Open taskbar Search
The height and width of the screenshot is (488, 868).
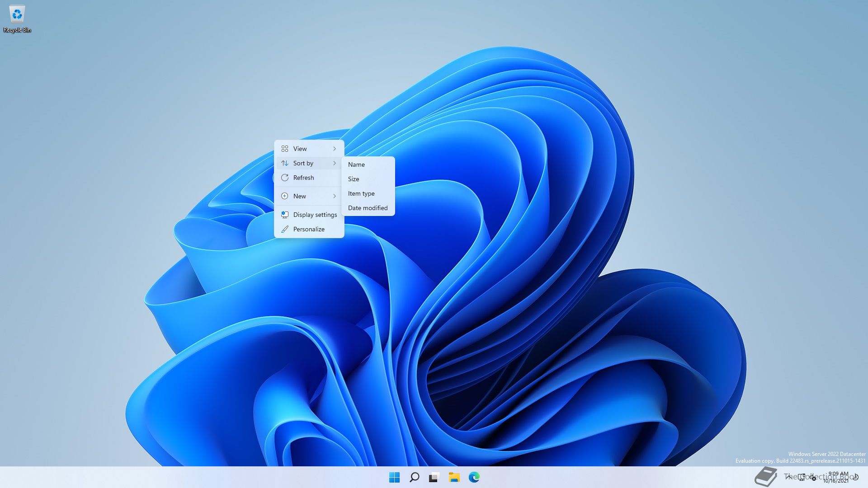[414, 477]
